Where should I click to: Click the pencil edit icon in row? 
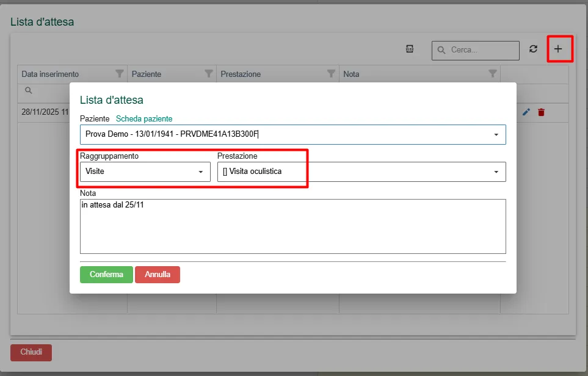click(x=526, y=112)
